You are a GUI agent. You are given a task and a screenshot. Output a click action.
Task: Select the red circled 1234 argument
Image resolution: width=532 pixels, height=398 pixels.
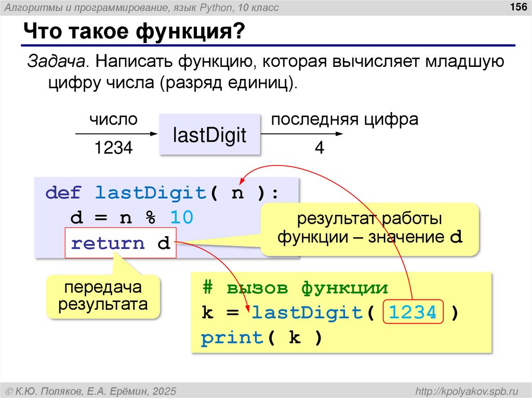[413, 312]
